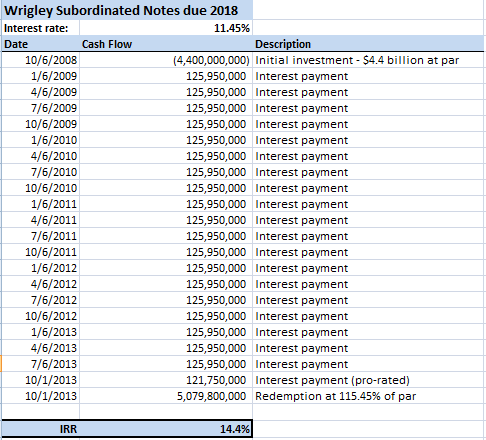Select the date cell 1/6/2012
The image size is (486, 440).
click(41, 268)
